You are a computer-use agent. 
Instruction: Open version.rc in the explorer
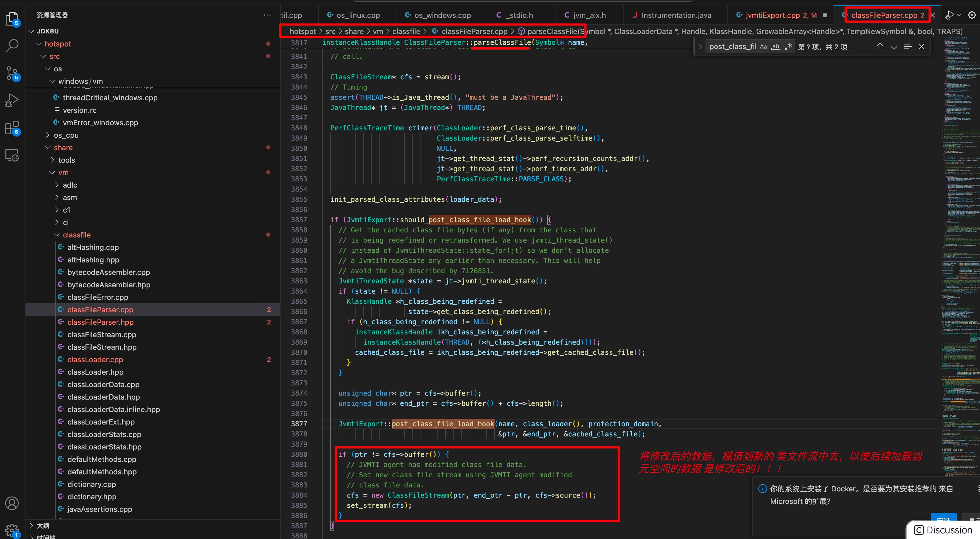(153, 110)
